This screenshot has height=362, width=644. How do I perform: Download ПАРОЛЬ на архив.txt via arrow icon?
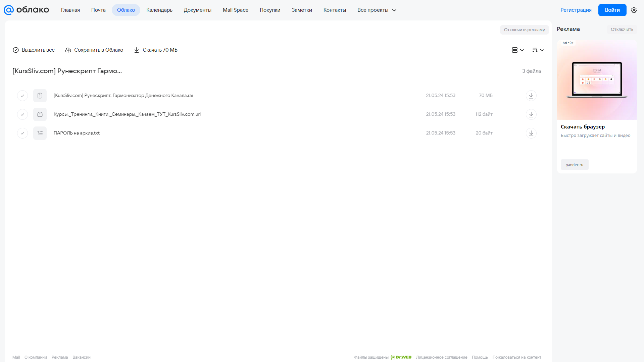(x=531, y=133)
